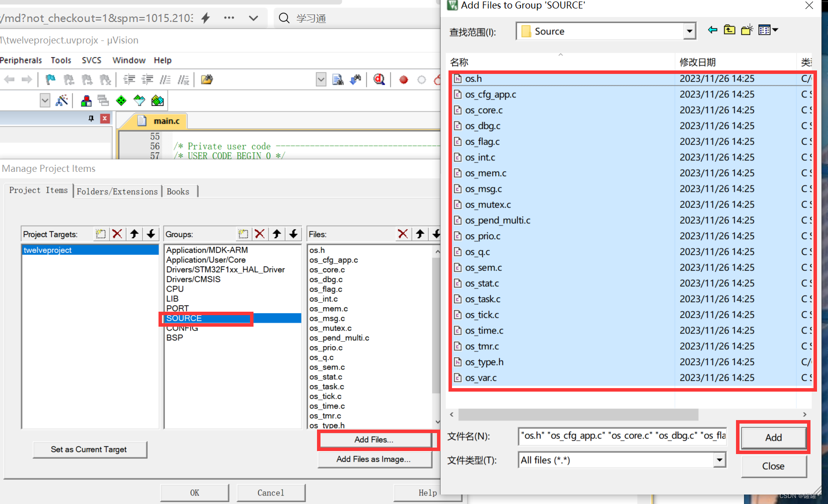Image resolution: width=828 pixels, height=504 pixels.
Task: Click the Pack Installer icon
Action: point(157,100)
